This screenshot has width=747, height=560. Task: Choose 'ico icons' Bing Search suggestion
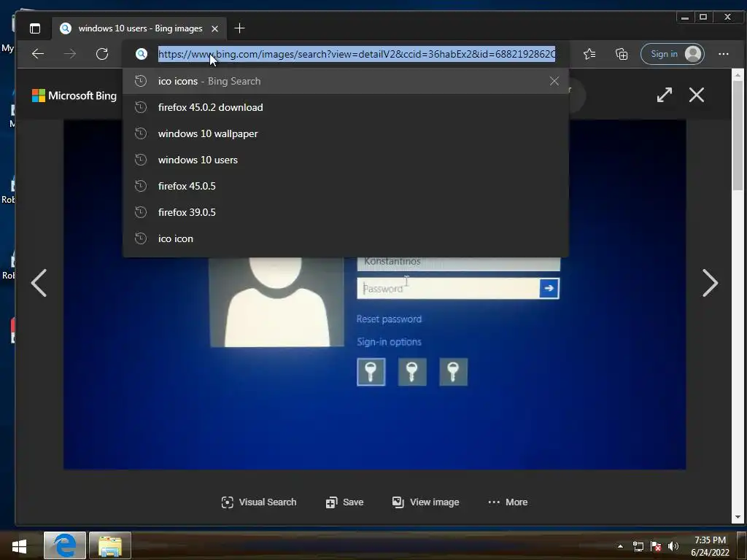point(346,81)
